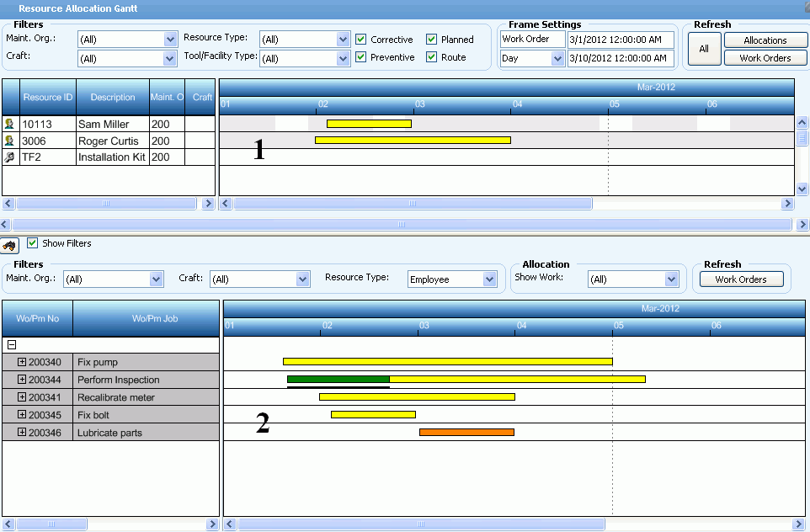Screen dimensions: 810x532
Task: Select the Perform Inspection job cell
Action: pos(147,380)
